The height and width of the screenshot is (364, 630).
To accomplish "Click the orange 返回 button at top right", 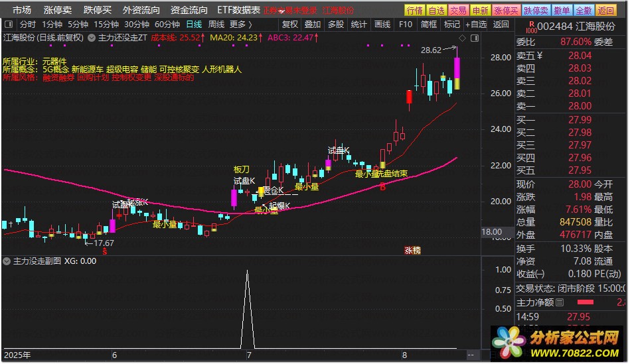I will (x=605, y=11).
